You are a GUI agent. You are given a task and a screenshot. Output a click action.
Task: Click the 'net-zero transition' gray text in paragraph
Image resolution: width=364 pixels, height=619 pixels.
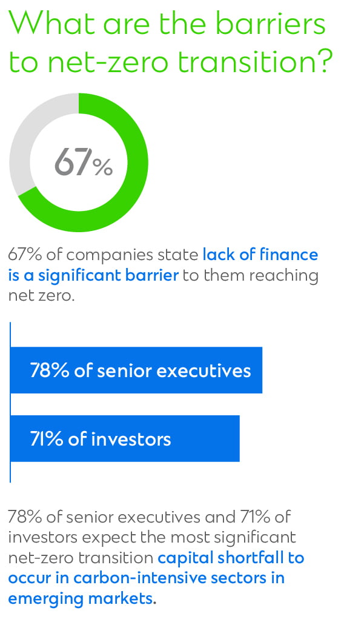click(81, 558)
